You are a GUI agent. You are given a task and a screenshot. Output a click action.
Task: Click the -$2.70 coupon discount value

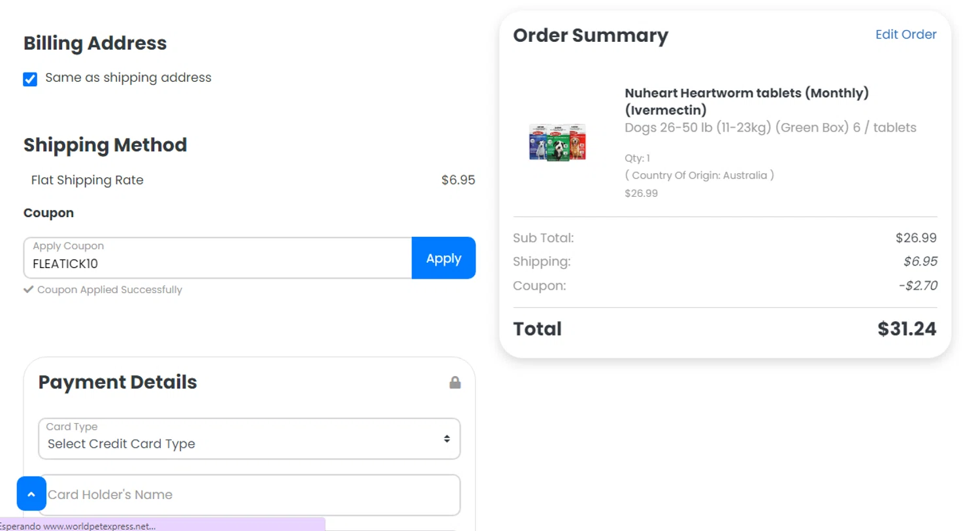click(918, 286)
